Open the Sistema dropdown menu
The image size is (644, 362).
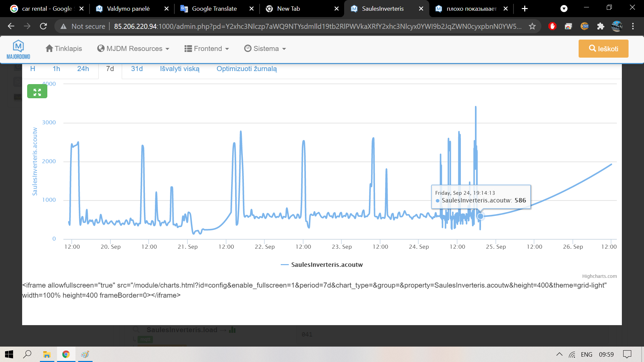pyautogui.click(x=265, y=49)
